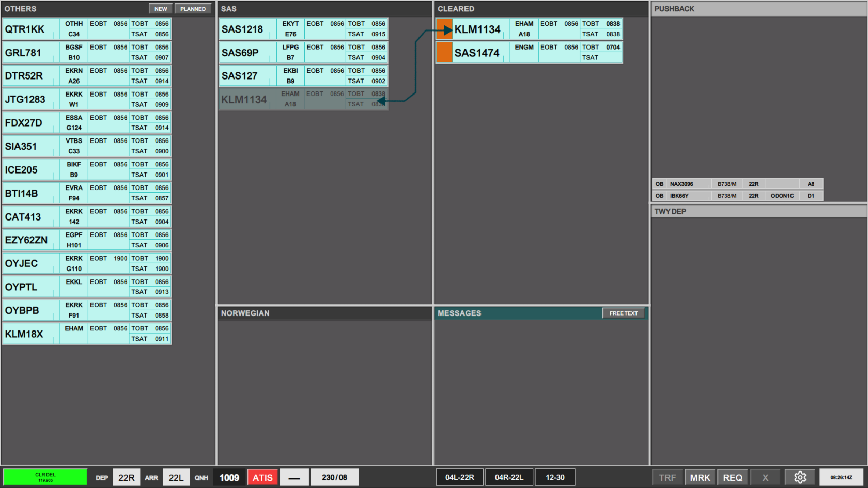Select the NEW filter button
Viewport: 868px width, 488px height.
pyautogui.click(x=161, y=9)
